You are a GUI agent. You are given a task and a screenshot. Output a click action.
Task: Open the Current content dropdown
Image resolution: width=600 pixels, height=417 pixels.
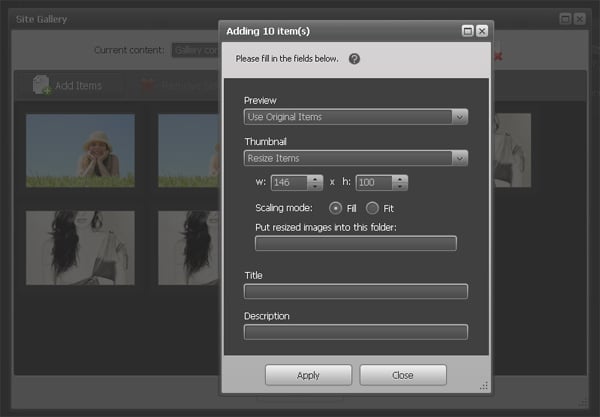[x=195, y=49]
